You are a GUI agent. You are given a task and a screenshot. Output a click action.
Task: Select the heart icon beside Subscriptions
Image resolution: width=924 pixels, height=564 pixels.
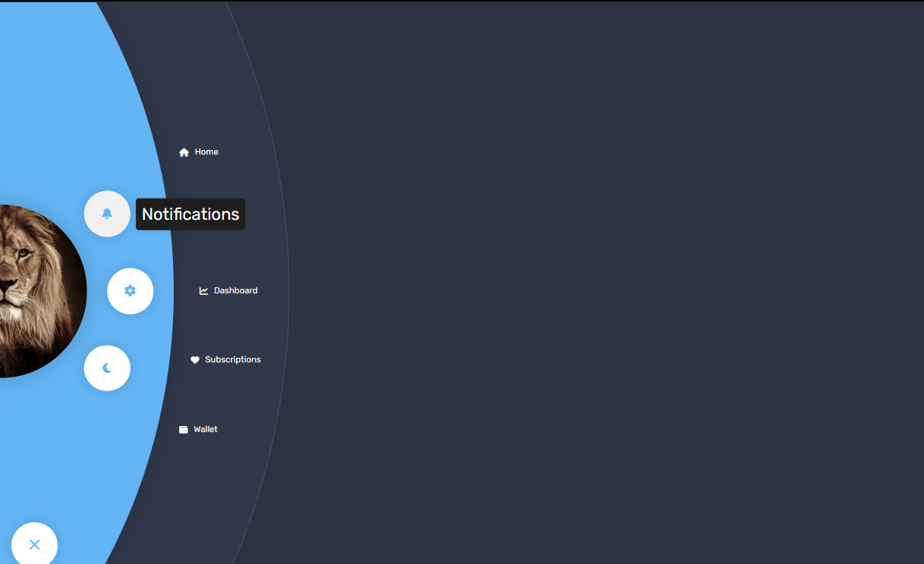pos(196,359)
